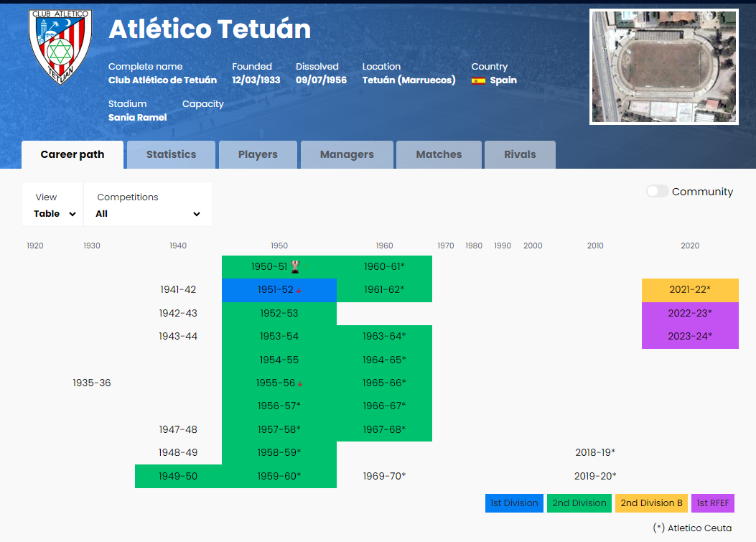Switch to the Career path tab
The image size is (756, 542).
73,155
